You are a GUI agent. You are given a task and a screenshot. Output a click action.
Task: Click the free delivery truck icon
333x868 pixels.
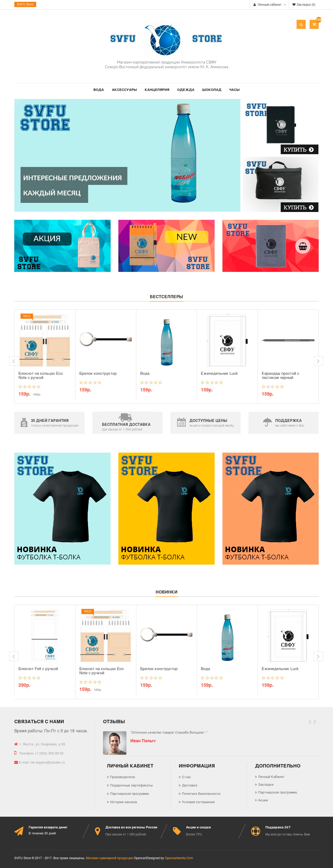pos(125,417)
